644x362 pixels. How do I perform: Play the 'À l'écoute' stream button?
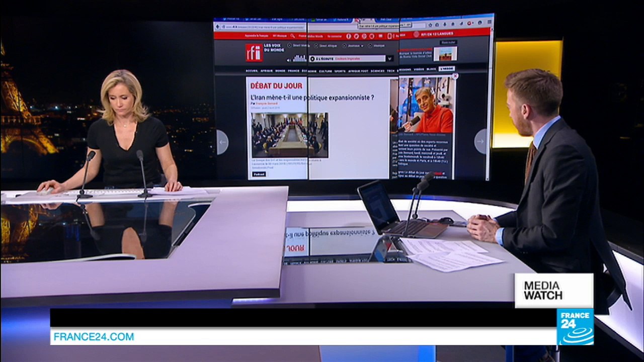312,59
